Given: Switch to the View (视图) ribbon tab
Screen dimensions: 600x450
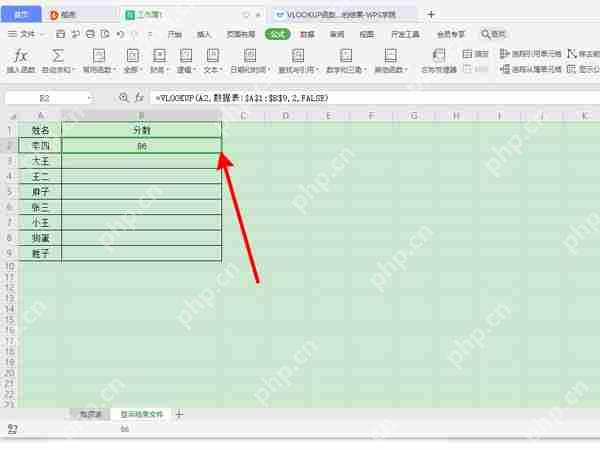Looking at the screenshot, I should click(367, 34).
